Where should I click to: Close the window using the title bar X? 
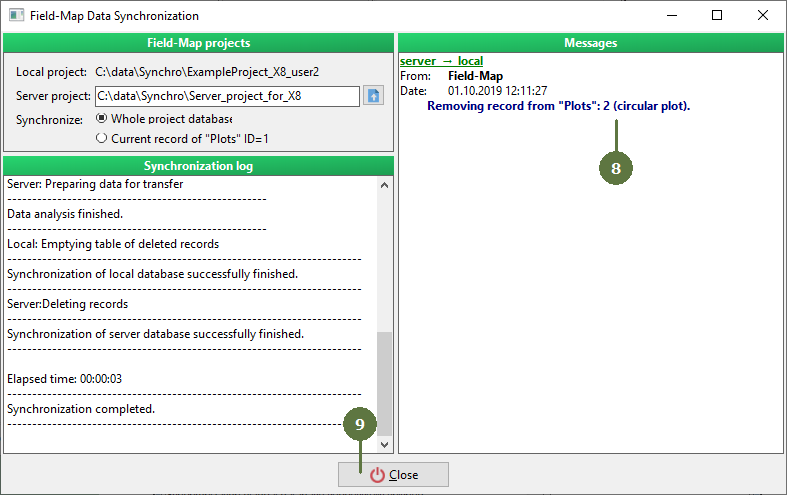click(763, 16)
